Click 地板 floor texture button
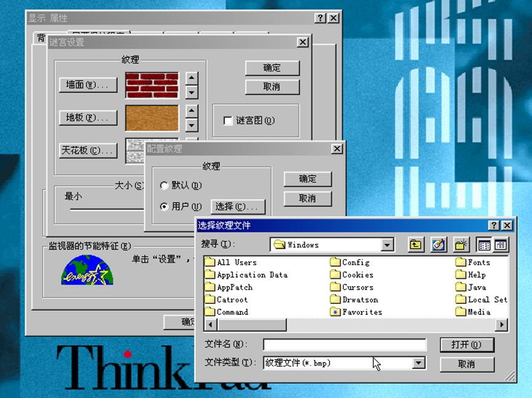This screenshot has height=398, width=532. [x=88, y=117]
